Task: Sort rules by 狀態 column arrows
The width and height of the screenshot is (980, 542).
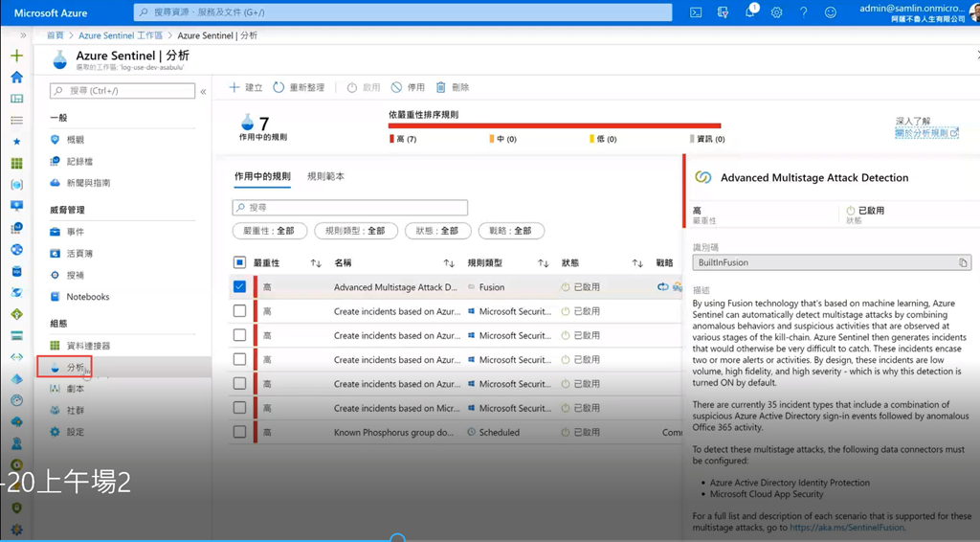Action: click(x=636, y=263)
